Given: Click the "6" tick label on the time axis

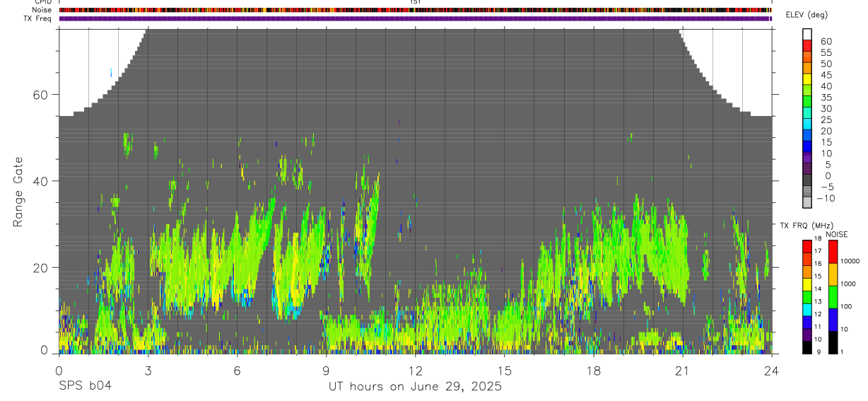Looking at the screenshot, I should (x=237, y=370).
